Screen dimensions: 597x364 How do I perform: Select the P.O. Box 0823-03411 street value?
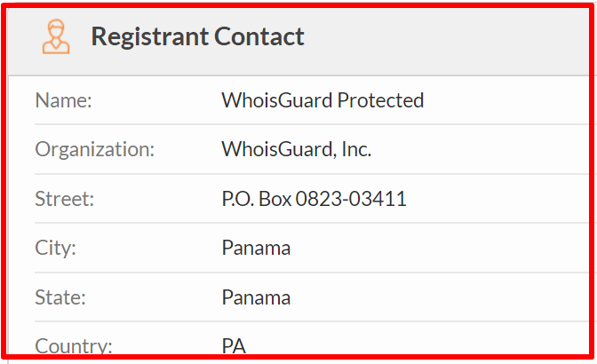314,199
